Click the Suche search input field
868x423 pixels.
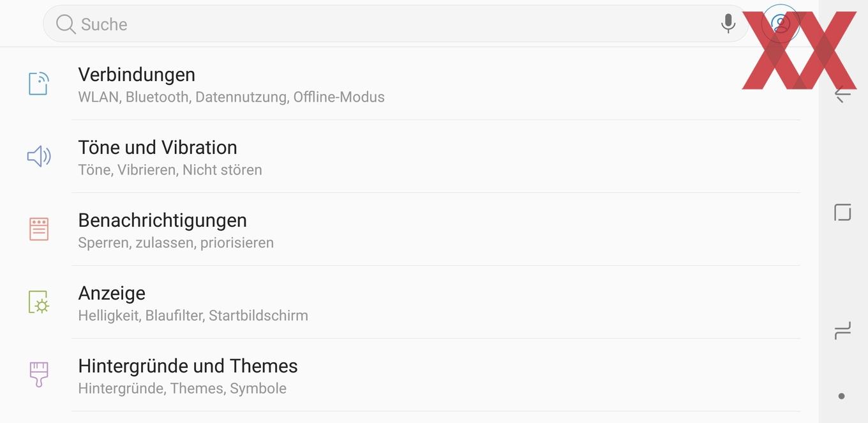383,24
